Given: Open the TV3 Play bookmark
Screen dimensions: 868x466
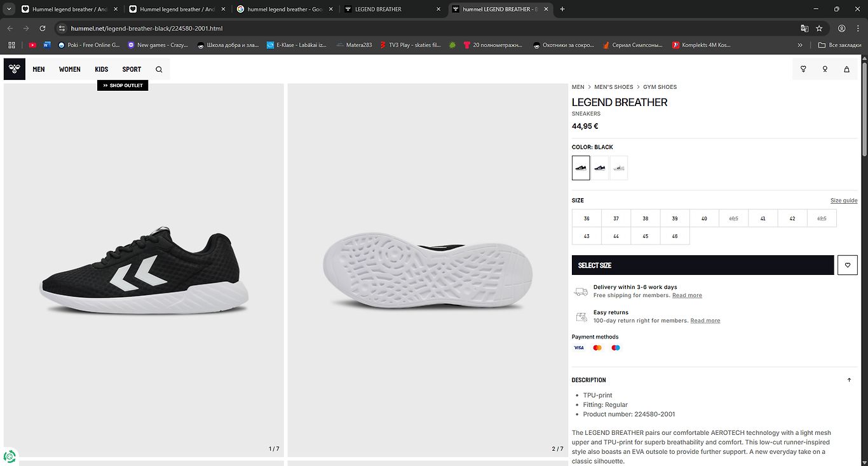Looking at the screenshot, I should coord(410,45).
